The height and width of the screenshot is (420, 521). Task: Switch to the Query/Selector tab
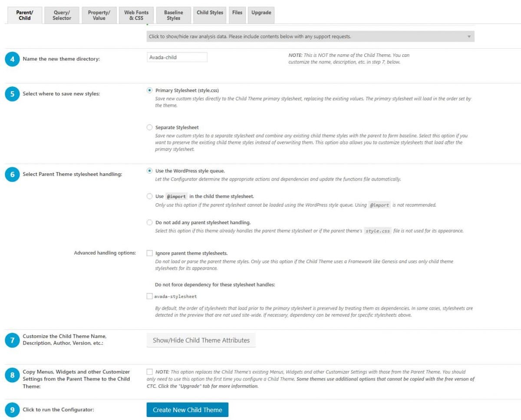click(62, 15)
